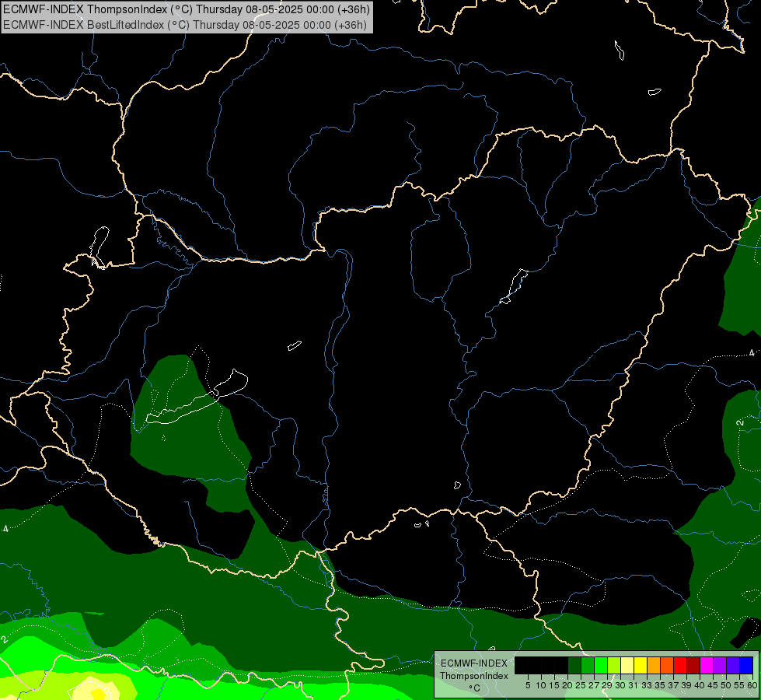Click legend tick label '30'
The width and height of the screenshot is (761, 700).
click(x=620, y=685)
